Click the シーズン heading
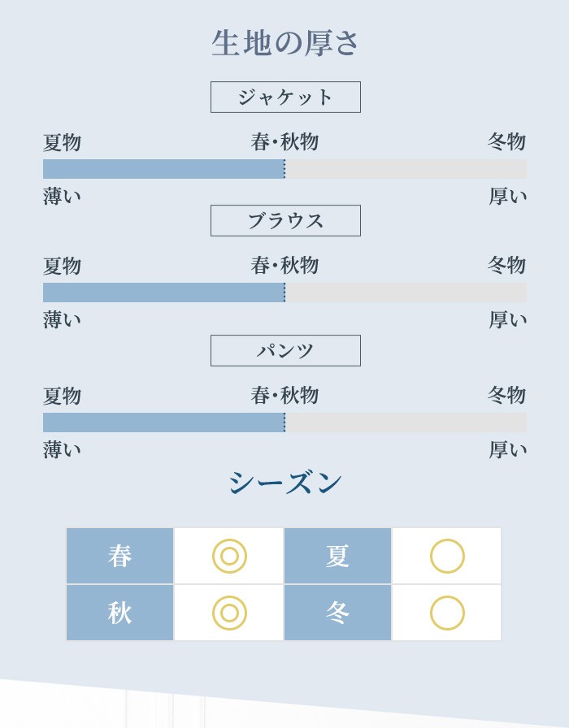This screenshot has height=728, width=569. coord(285,483)
